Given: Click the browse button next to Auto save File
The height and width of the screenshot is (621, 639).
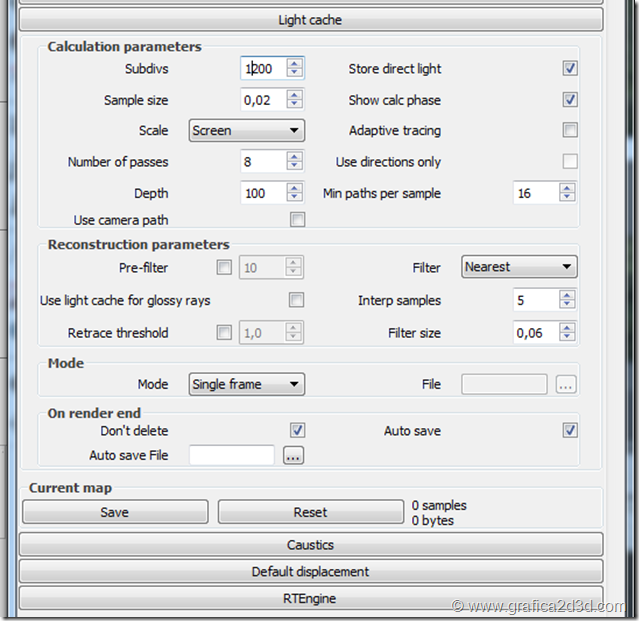Looking at the screenshot, I should pyautogui.click(x=293, y=456).
